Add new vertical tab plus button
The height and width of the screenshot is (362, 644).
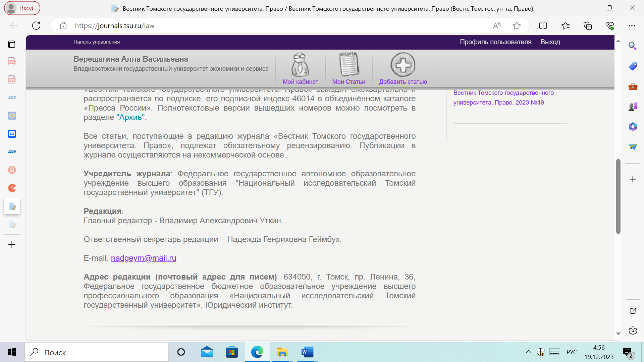(12, 245)
